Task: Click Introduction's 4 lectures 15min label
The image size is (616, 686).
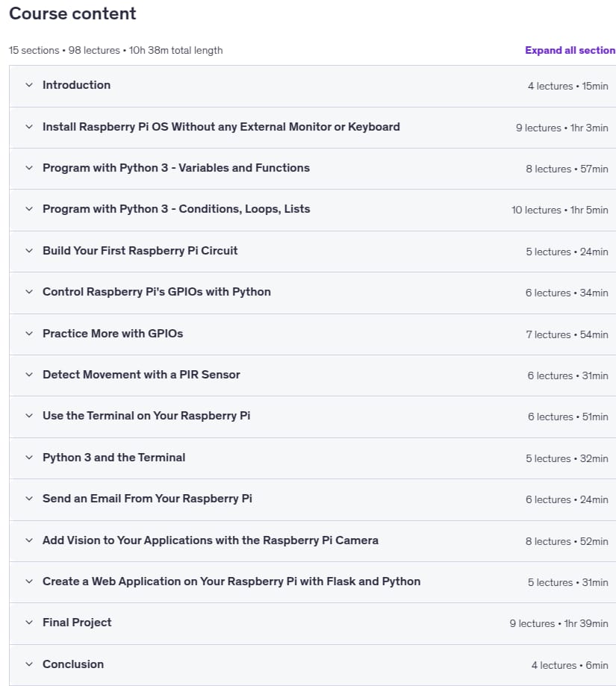Action: click(x=568, y=86)
